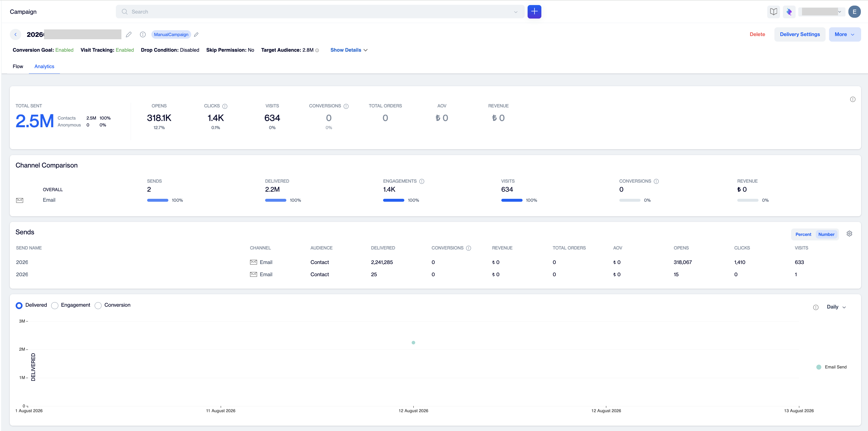Go back with the left chevron button
Image resolution: width=868 pixels, height=431 pixels.
[x=15, y=34]
